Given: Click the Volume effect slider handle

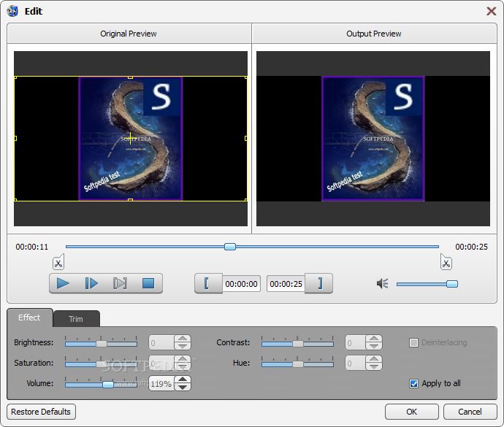Looking at the screenshot, I should (x=108, y=385).
